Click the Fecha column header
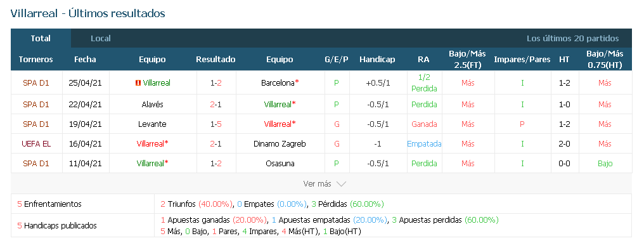The image size is (644, 243). pos(85,59)
